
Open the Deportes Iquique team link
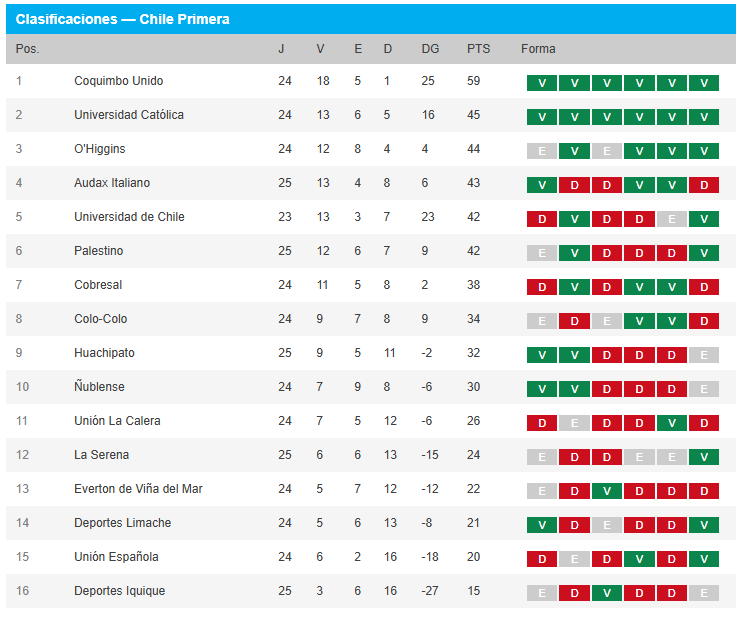119,591
